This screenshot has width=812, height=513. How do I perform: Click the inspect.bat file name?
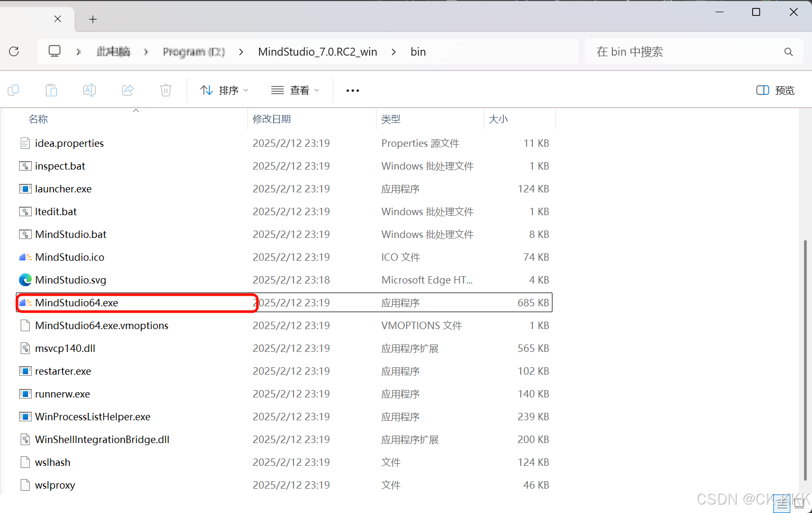(x=60, y=166)
